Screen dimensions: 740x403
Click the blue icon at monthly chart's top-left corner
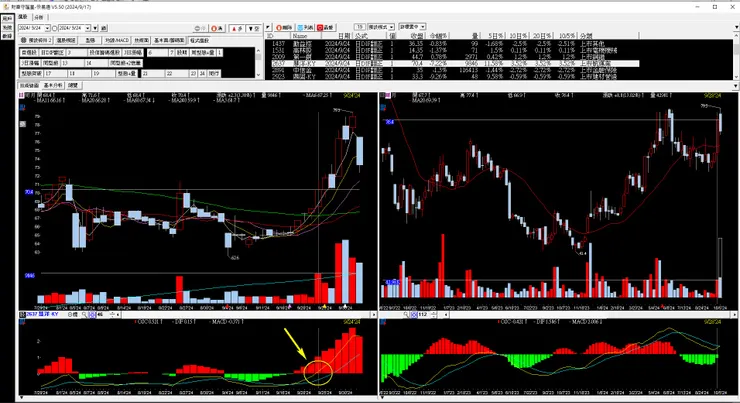click(x=383, y=108)
